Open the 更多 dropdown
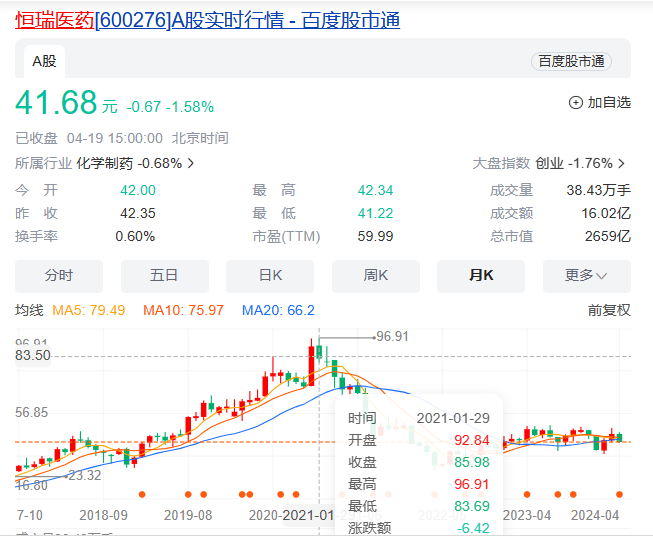Viewport: 653px width, 536px height. point(587,276)
